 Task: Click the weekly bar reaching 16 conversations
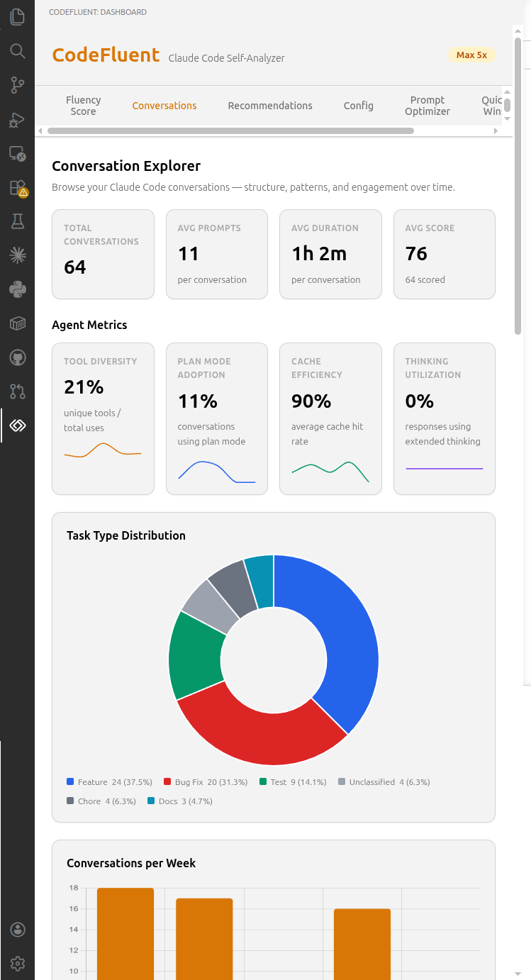click(362, 944)
